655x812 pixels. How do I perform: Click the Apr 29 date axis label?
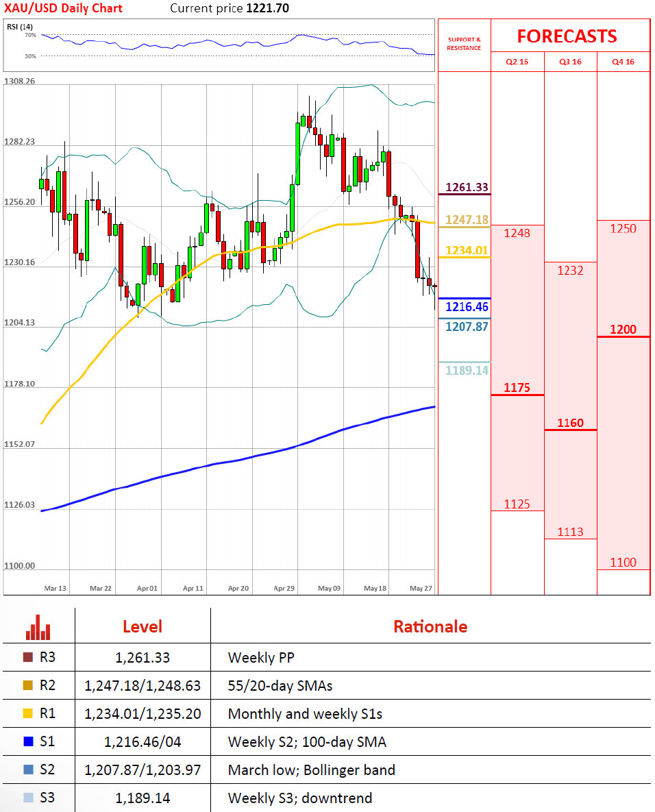284,589
